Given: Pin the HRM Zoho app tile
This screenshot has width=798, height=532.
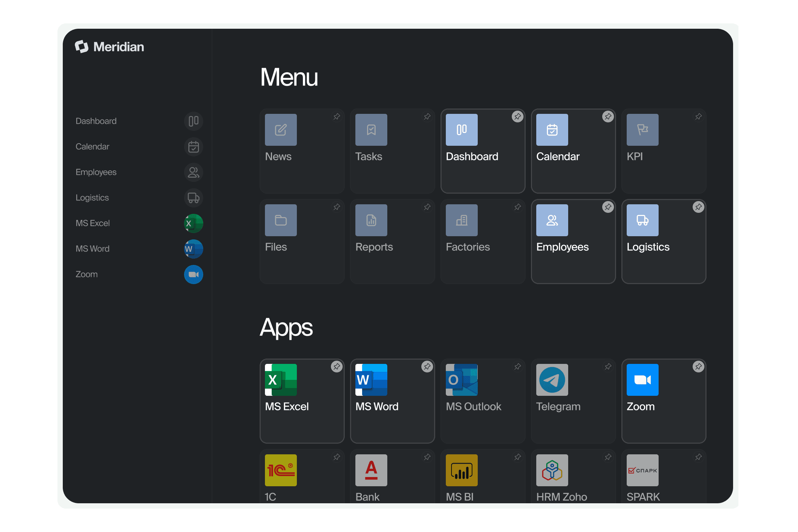Looking at the screenshot, I should pyautogui.click(x=608, y=457).
